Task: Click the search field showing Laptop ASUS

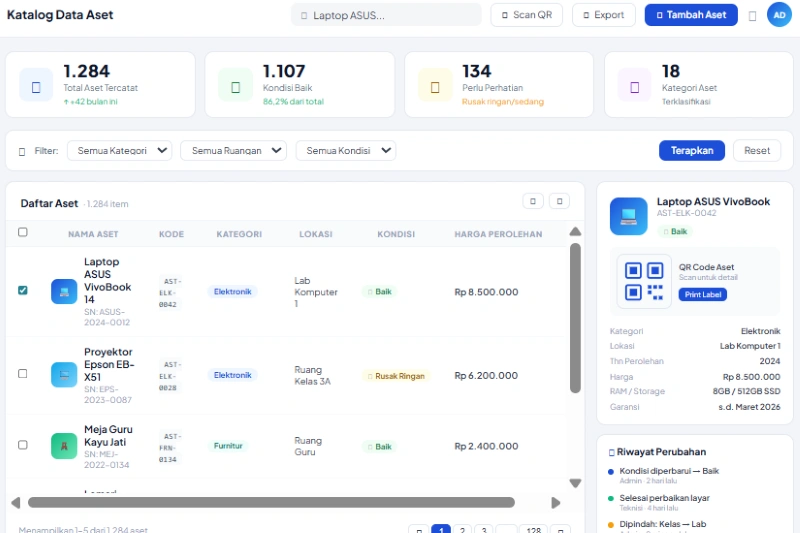Action: [386, 15]
